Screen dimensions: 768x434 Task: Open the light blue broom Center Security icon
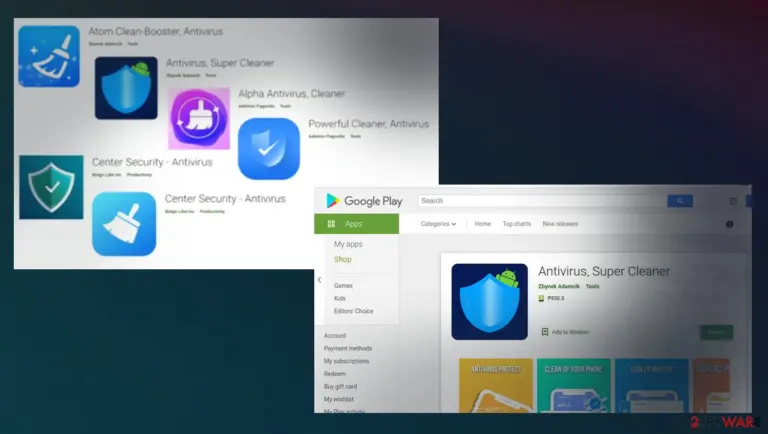click(x=124, y=224)
